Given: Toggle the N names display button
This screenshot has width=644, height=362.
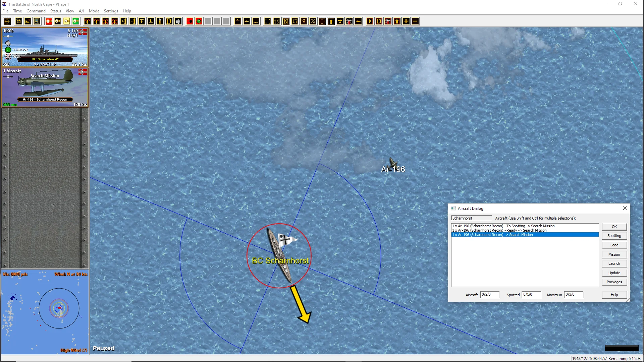Looking at the screenshot, I should tap(286, 21).
